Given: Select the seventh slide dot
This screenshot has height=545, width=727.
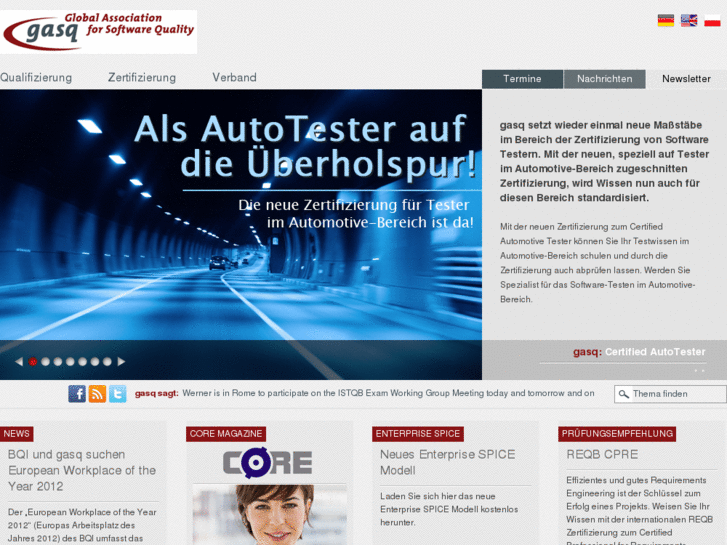Looking at the screenshot, I should tap(107, 362).
